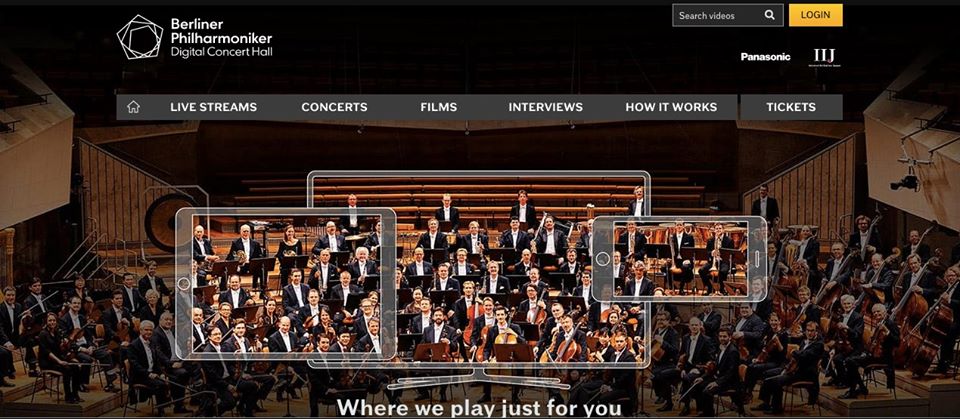This screenshot has width=960, height=419.
Task: Open the LIVE STREAMS menu
Action: [214, 107]
